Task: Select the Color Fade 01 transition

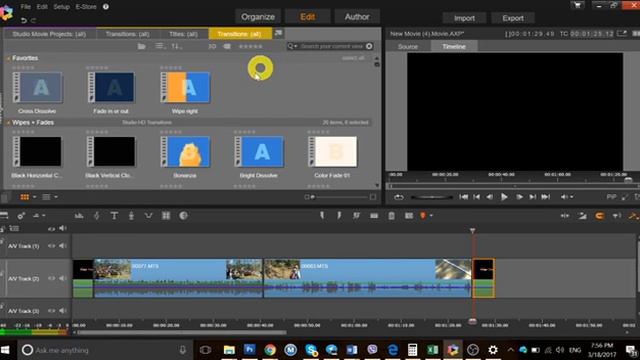Action: point(333,152)
